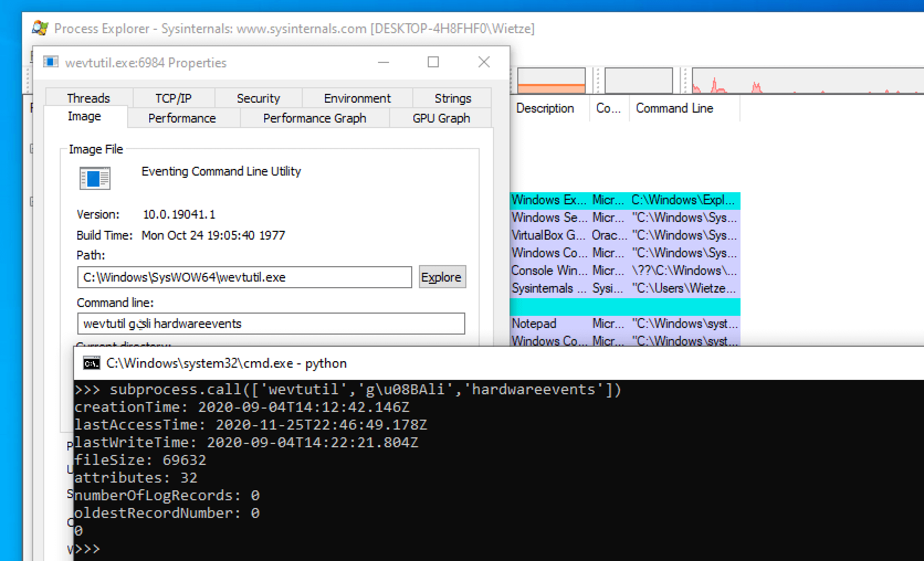Open the TCP/IP tab
The height and width of the screenshot is (561, 924).
point(174,98)
